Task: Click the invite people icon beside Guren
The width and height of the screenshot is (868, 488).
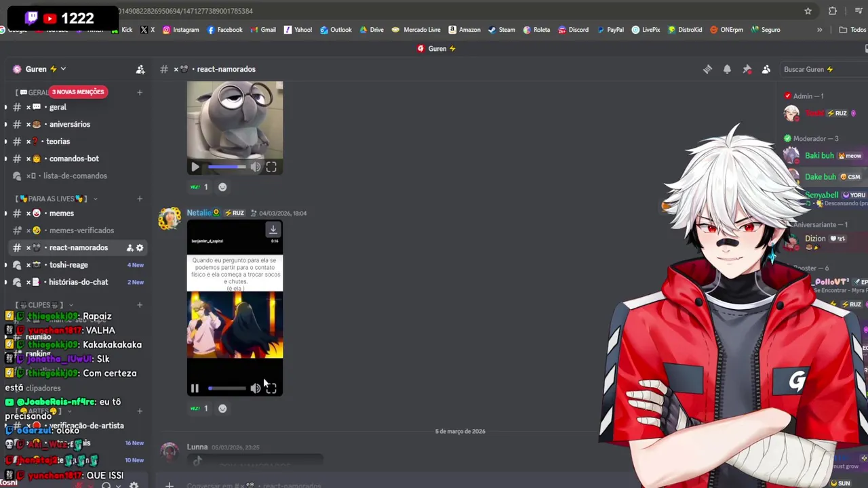Action: pos(140,69)
